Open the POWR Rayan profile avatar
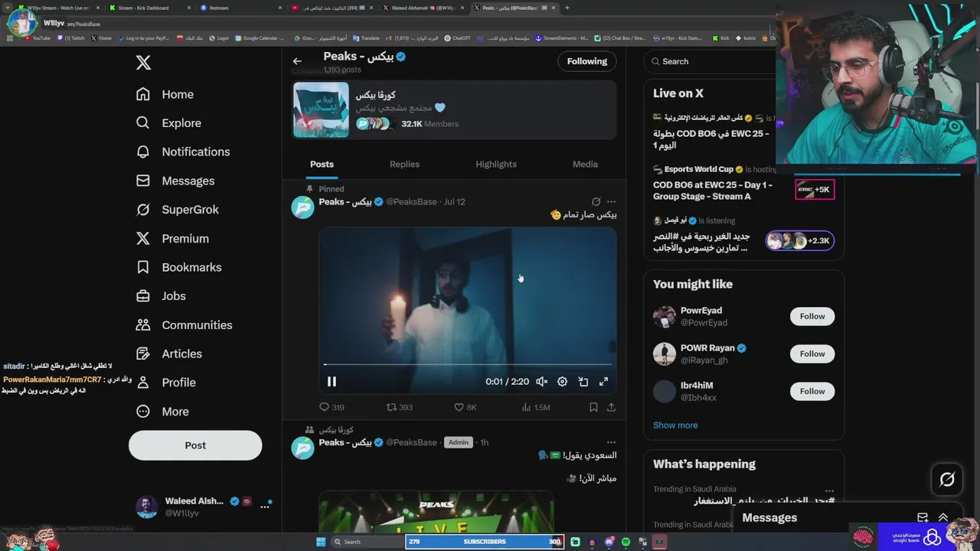This screenshot has width=980, height=551. coord(665,354)
